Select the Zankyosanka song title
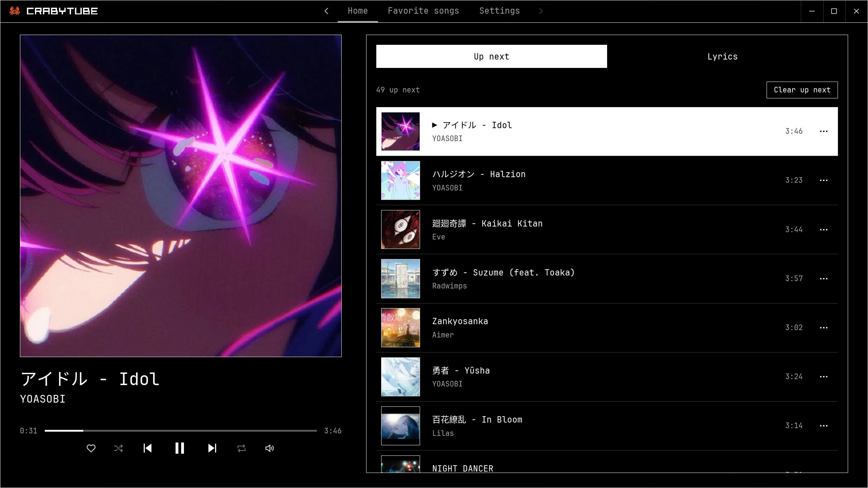 [460, 321]
